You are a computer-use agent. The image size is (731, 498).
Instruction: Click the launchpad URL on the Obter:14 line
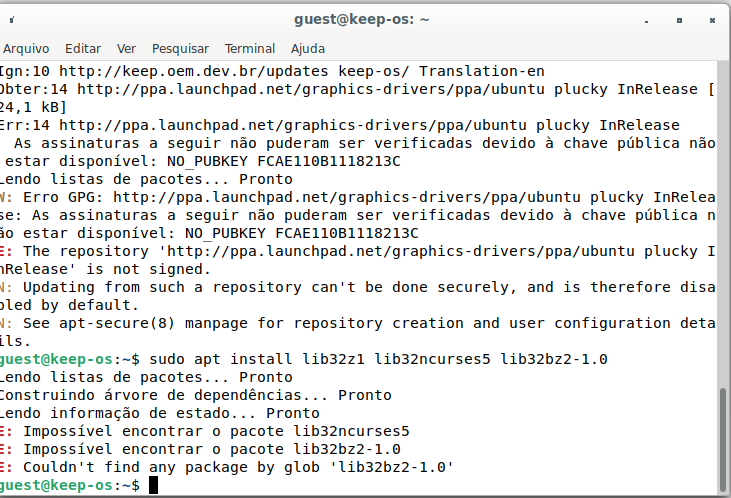pyautogui.click(x=260, y=89)
